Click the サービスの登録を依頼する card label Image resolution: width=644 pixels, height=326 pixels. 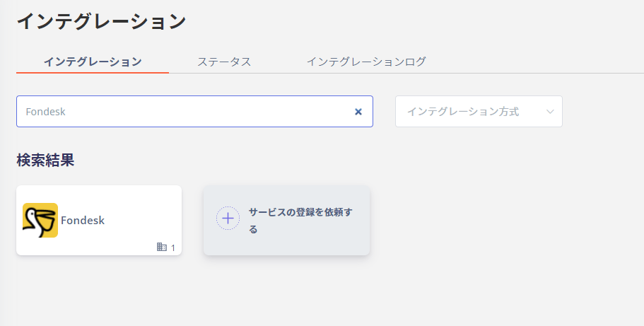pos(300,221)
